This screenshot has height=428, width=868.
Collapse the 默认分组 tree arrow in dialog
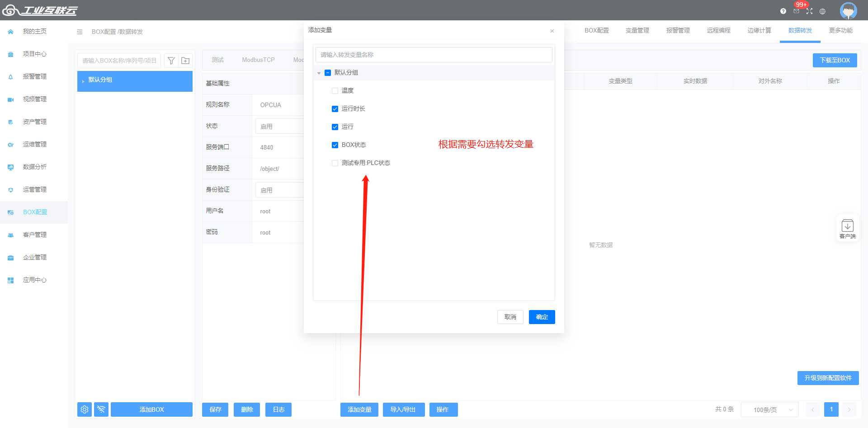pos(319,73)
